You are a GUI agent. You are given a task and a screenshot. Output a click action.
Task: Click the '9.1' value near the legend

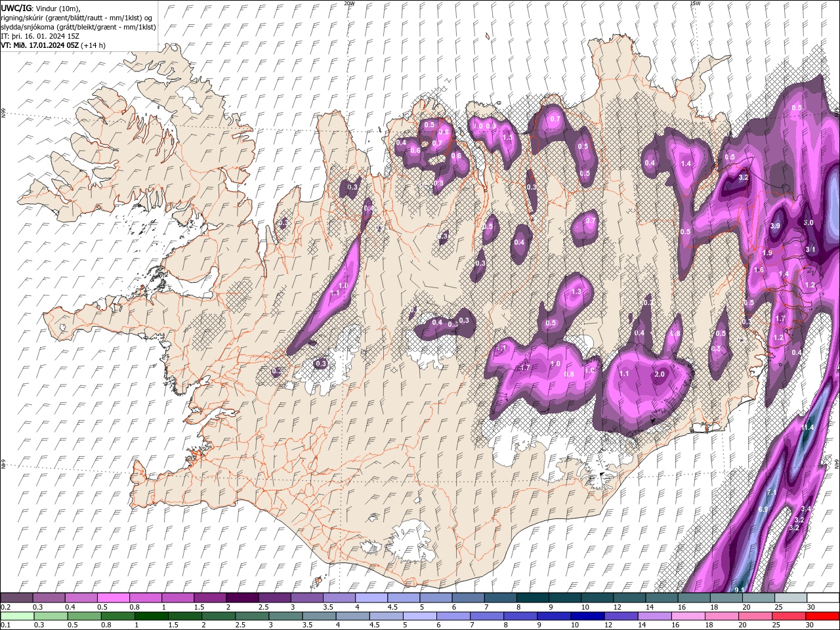point(740,589)
